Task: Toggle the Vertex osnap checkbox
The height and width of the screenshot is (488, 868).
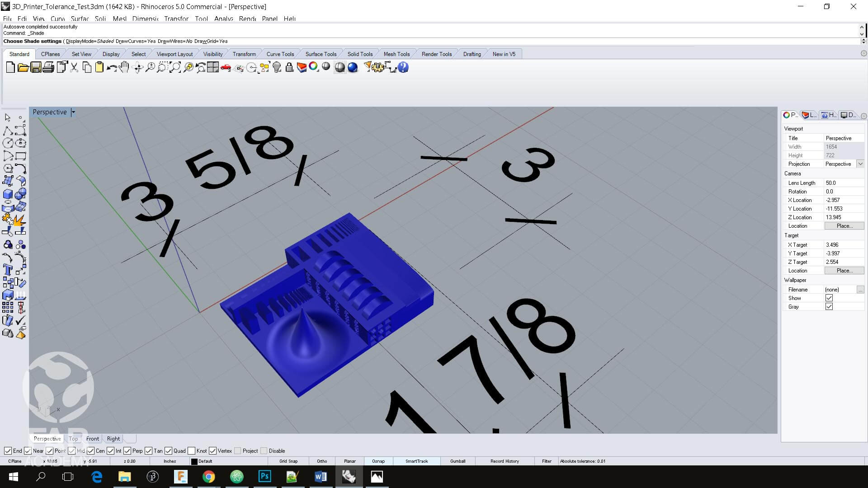Action: pos(212,451)
